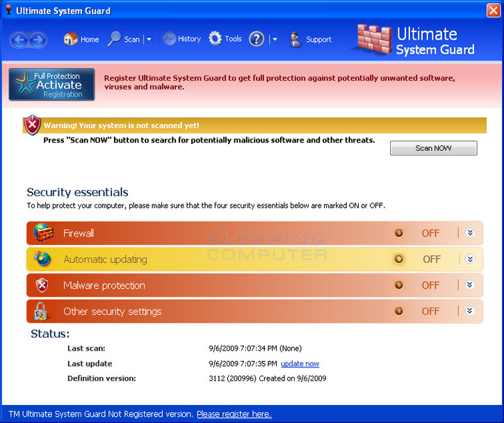Expand Other security settings chevron
Image resolution: width=504 pixels, height=423 pixels.
pyautogui.click(x=470, y=311)
